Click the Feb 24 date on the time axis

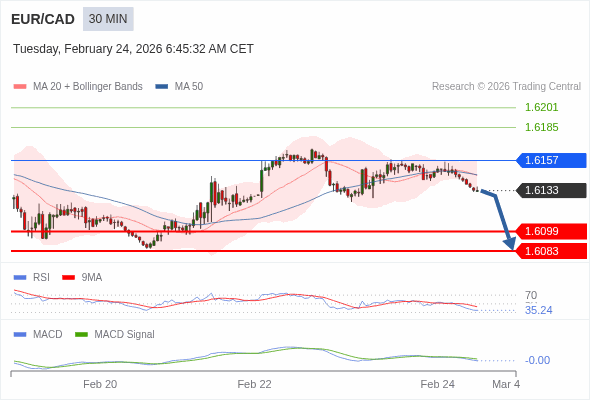(x=438, y=385)
